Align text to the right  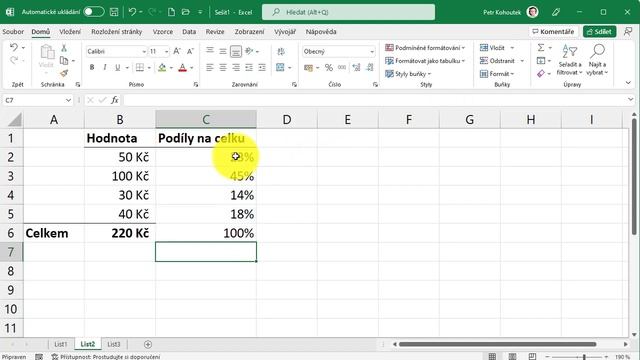click(236, 67)
